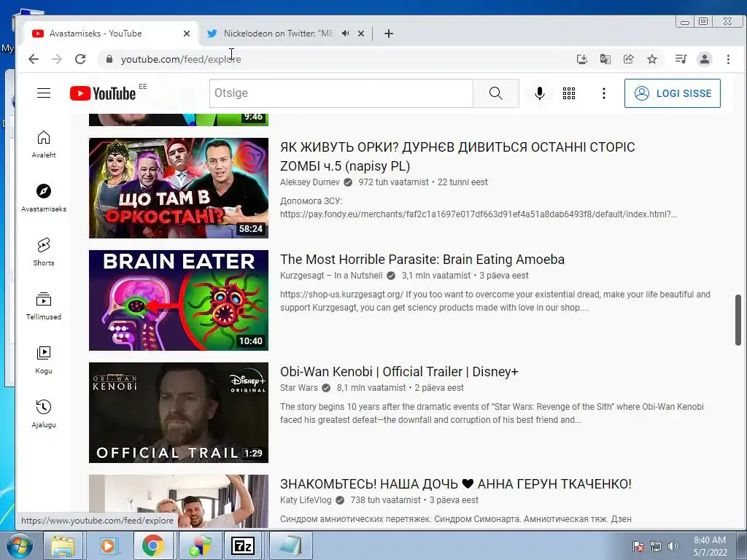
Task: Translate this page icon
Action: coord(605,59)
